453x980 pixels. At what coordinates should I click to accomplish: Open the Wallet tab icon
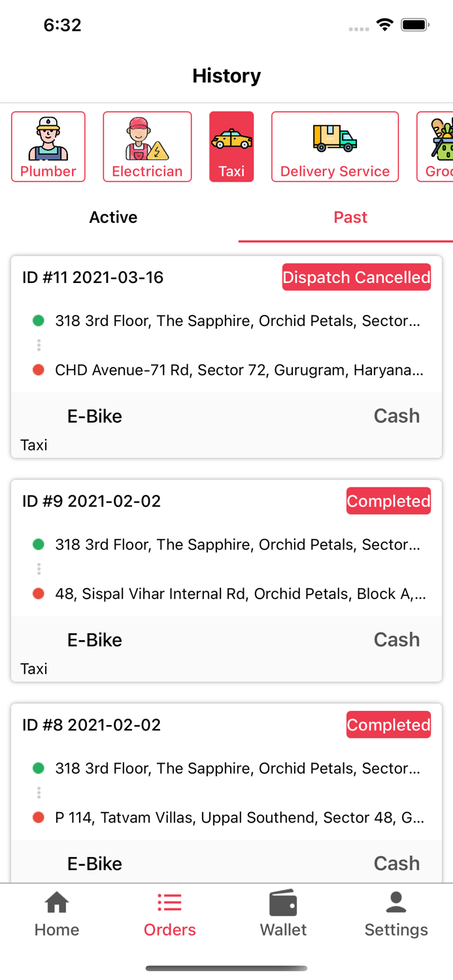(283, 904)
